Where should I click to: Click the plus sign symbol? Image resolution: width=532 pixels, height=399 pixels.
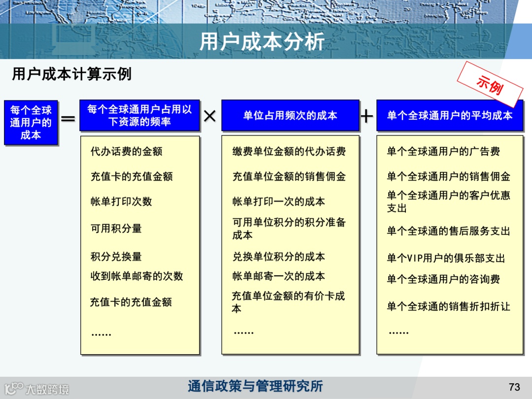367,116
